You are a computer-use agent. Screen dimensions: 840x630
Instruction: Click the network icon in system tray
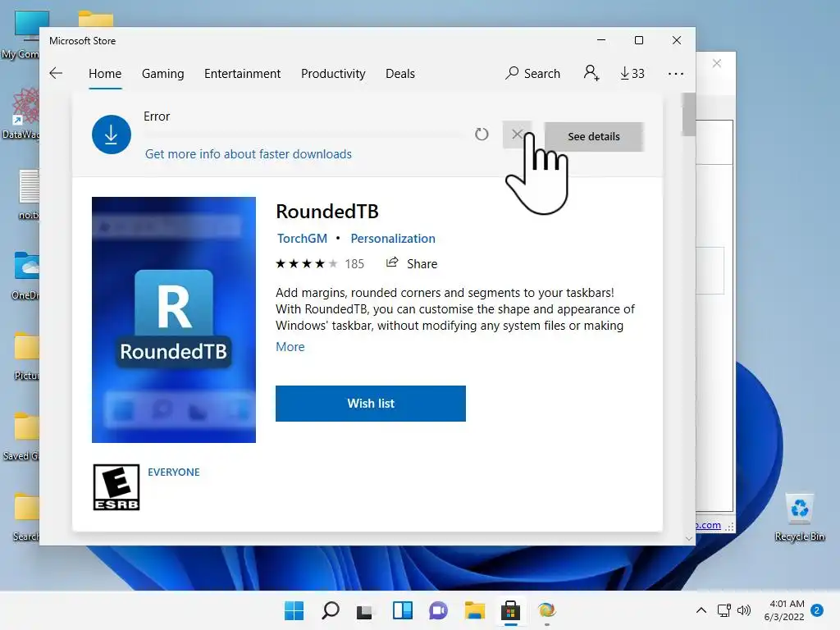pos(724,610)
